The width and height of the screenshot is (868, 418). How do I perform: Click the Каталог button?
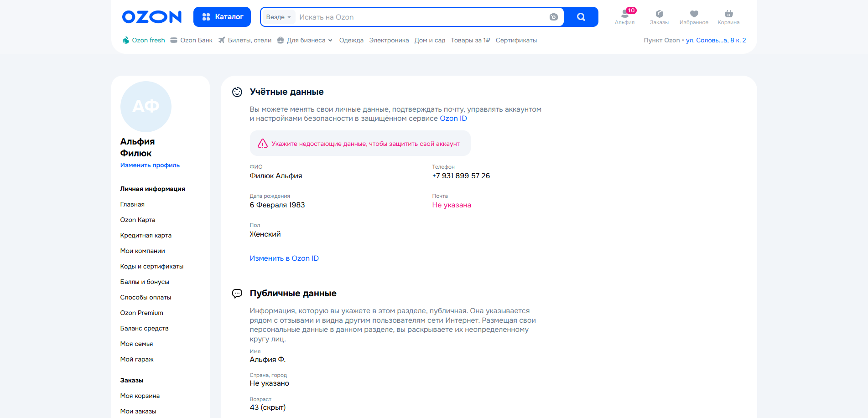pos(222,16)
